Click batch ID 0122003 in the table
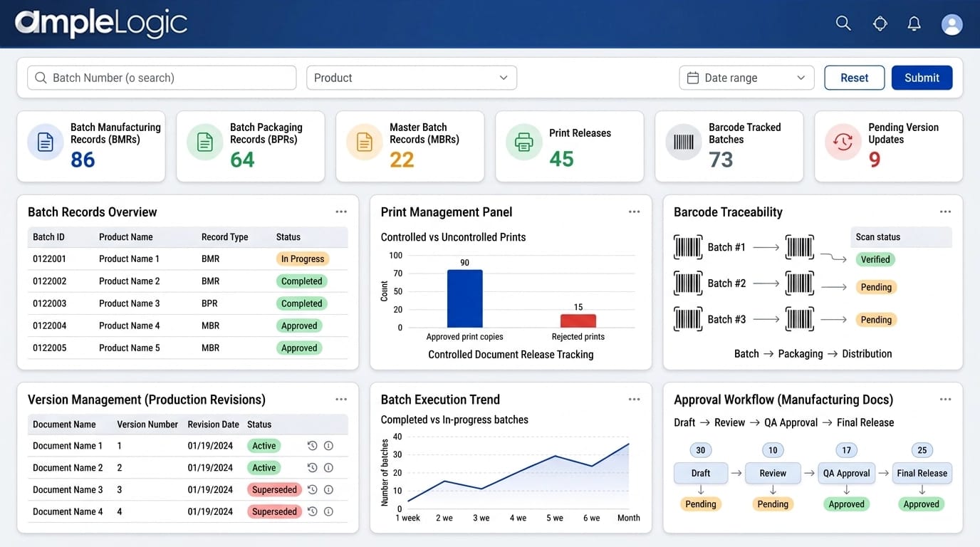980x547 pixels. point(50,303)
